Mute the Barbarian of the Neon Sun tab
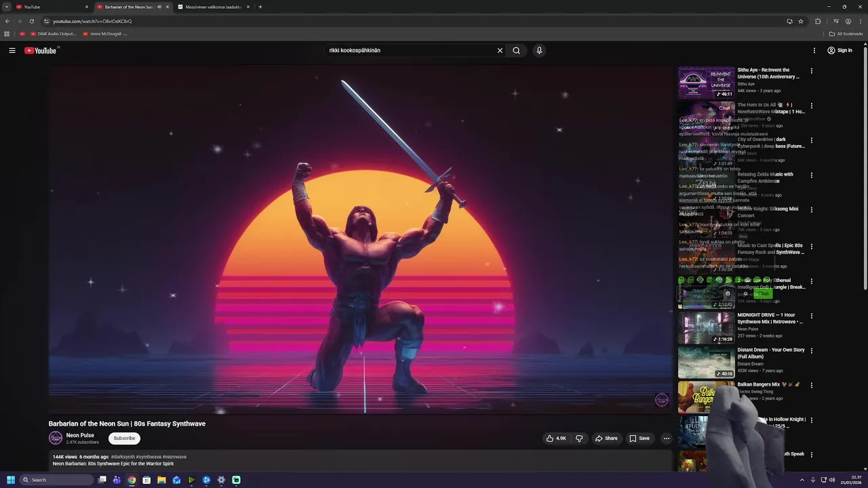 click(x=159, y=7)
